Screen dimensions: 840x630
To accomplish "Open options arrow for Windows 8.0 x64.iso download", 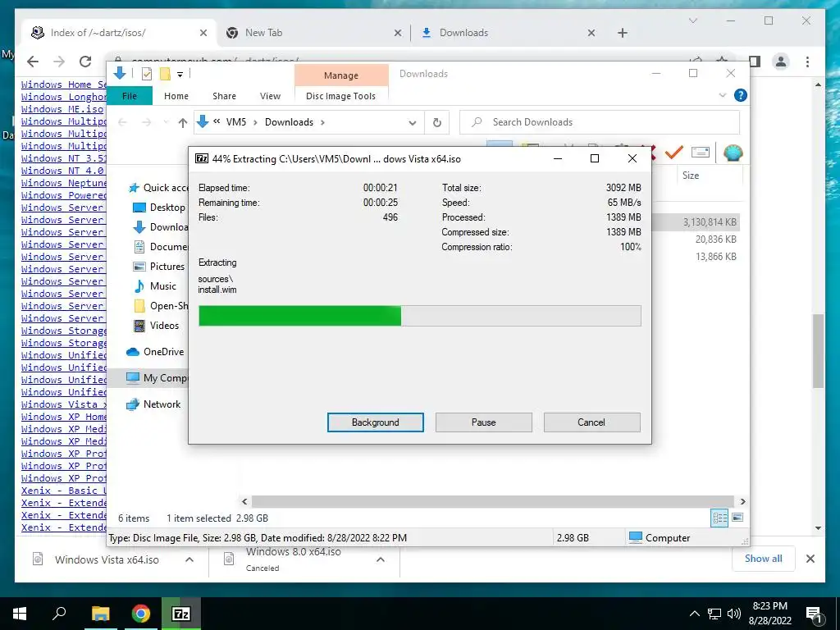I will (x=381, y=559).
